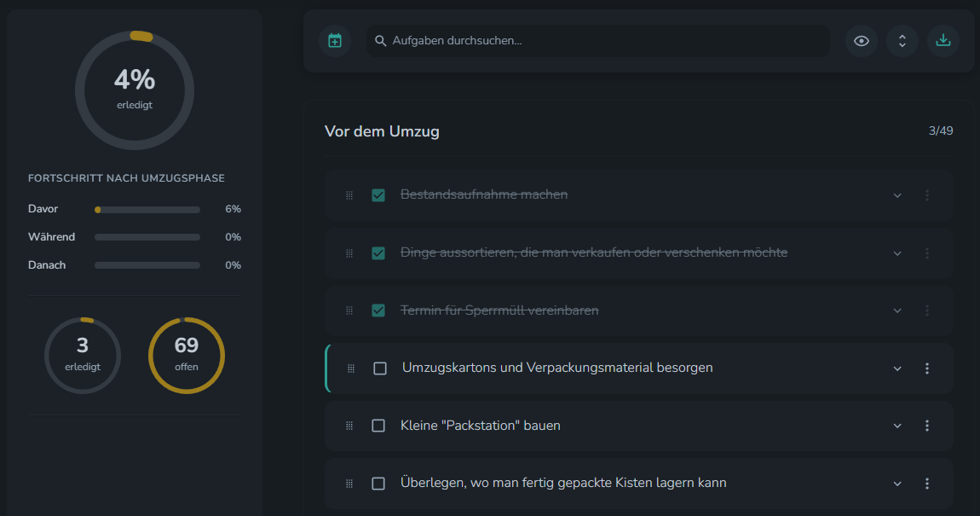The width and height of the screenshot is (980, 516).
Task: Uncheck Termin für Sperrmüll vereinbaren checkbox
Action: point(378,310)
